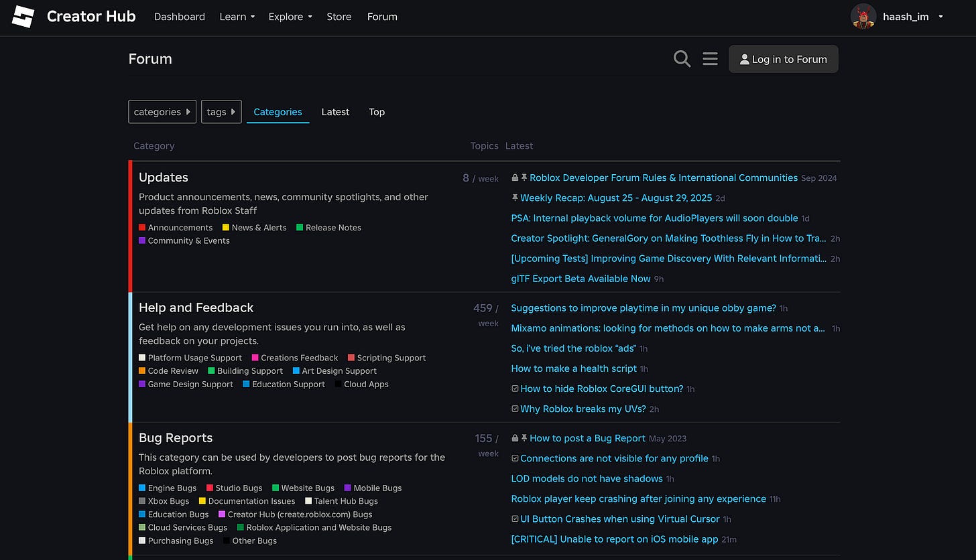Click the solved icon beside Connections are not visible
This screenshot has width=976, height=560.
pos(515,459)
